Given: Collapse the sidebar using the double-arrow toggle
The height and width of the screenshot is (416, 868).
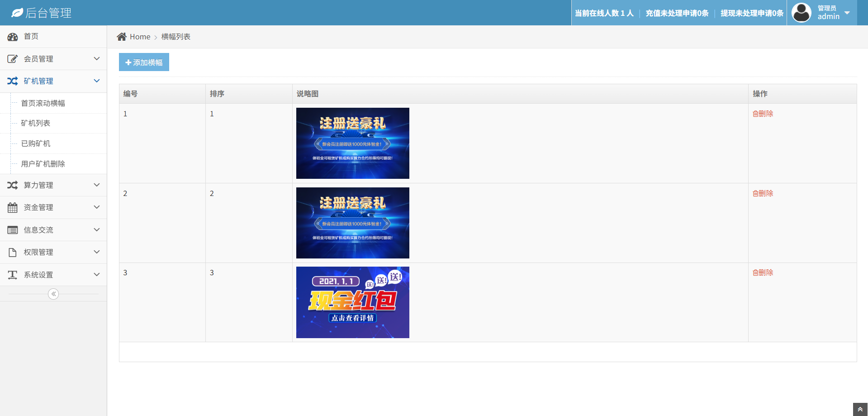Looking at the screenshot, I should [x=53, y=294].
